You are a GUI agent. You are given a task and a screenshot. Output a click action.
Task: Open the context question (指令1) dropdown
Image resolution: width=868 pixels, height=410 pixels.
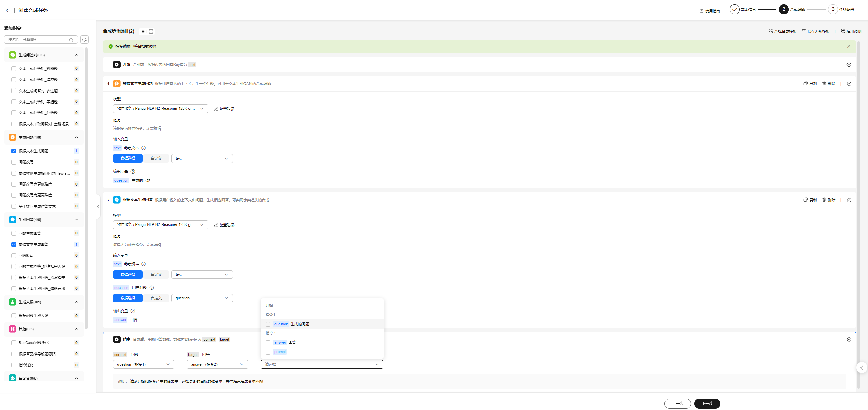(x=143, y=364)
